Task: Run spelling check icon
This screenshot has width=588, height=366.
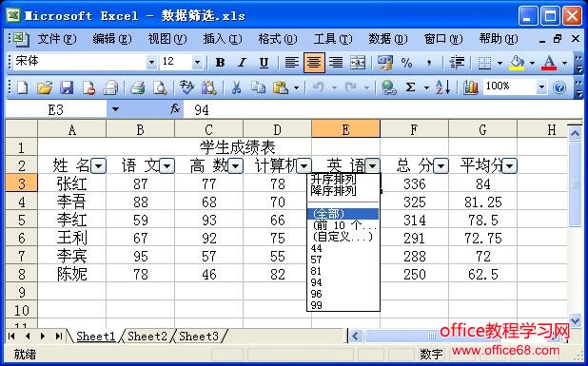Action: point(186,87)
